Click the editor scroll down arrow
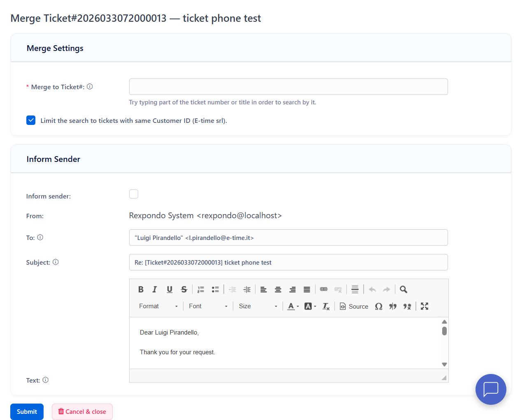This screenshot has height=420, width=522. pyautogui.click(x=444, y=365)
